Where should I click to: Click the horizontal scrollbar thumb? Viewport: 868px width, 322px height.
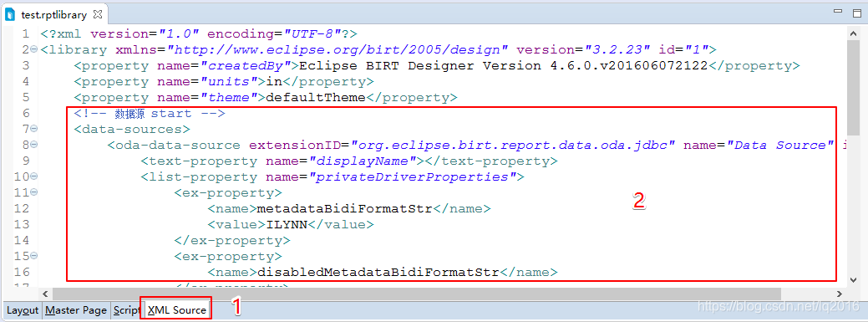point(416,294)
